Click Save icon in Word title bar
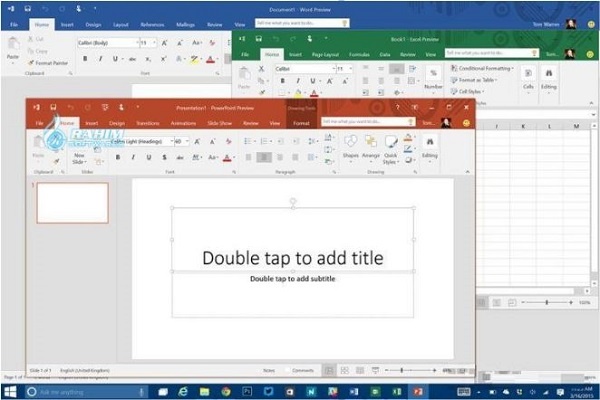Image resolution: width=600 pixels, height=400 pixels. coord(28,8)
